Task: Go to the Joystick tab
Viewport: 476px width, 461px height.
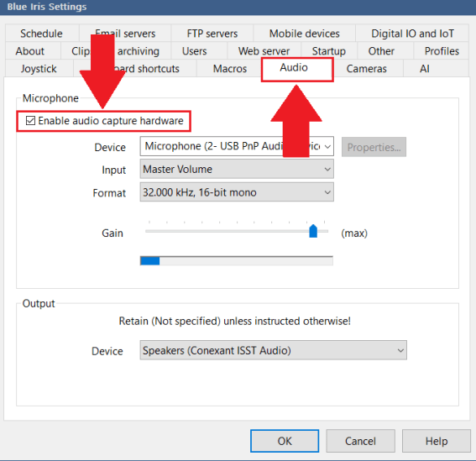Action: (39, 69)
